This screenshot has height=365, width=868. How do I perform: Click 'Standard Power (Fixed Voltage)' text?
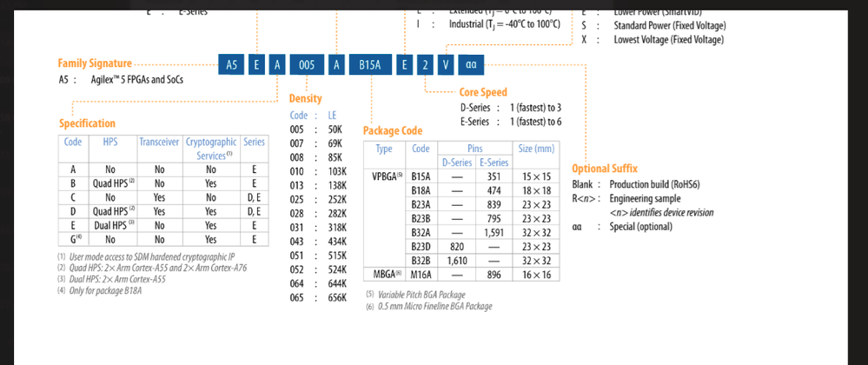pos(670,25)
